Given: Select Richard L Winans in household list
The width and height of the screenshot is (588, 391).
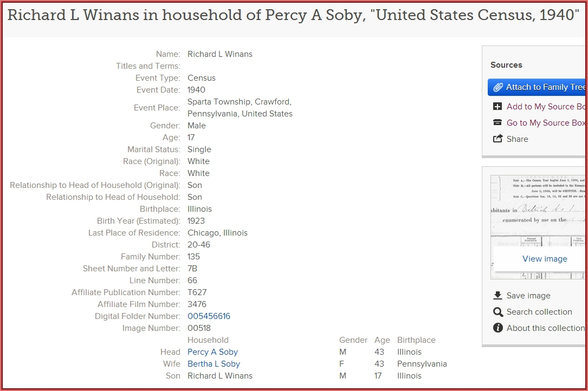Looking at the screenshot, I should click(219, 376).
